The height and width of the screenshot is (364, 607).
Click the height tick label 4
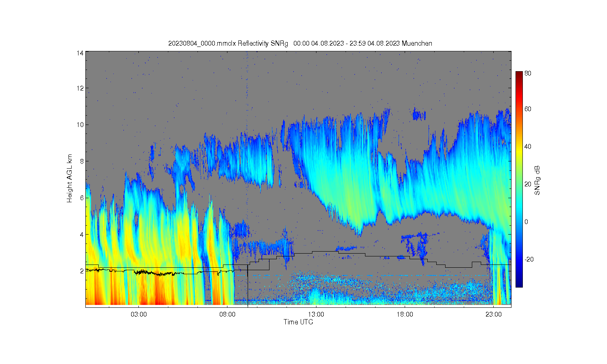tap(82, 234)
